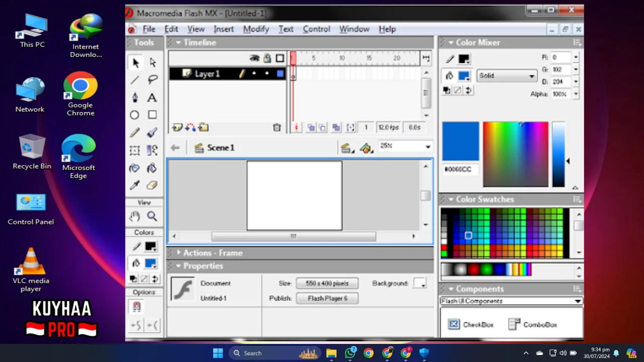Viewport: 644px width, 362px height.
Task: Click the back arrow beside Scene 1
Action: pos(175,148)
